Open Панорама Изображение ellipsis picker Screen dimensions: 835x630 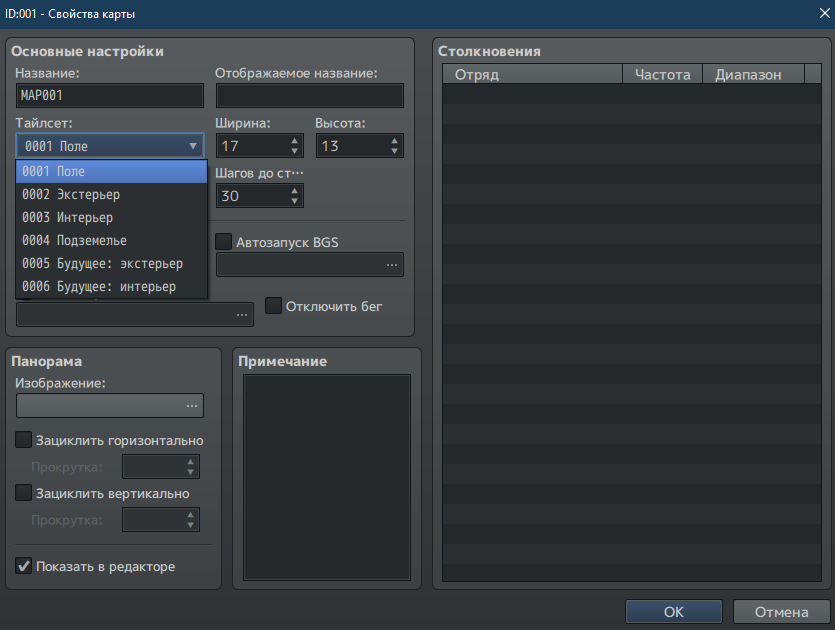point(192,406)
